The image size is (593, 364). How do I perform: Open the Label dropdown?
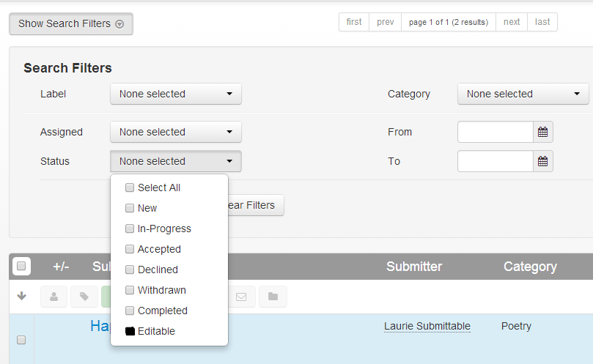(x=176, y=94)
